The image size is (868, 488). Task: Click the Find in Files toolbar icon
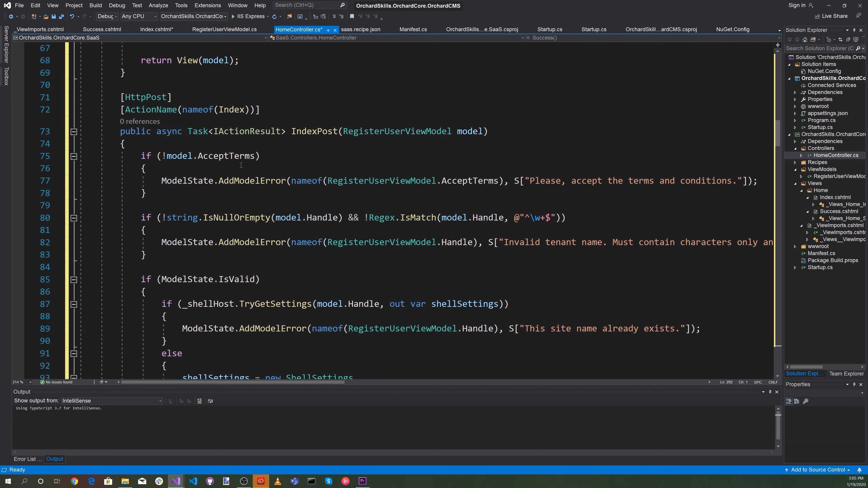click(x=289, y=16)
